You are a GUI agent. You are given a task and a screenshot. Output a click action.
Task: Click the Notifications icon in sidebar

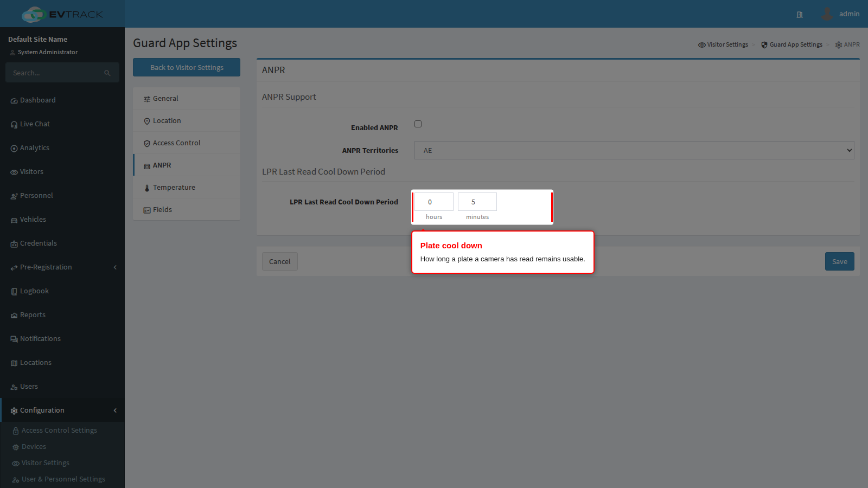[14, 339]
